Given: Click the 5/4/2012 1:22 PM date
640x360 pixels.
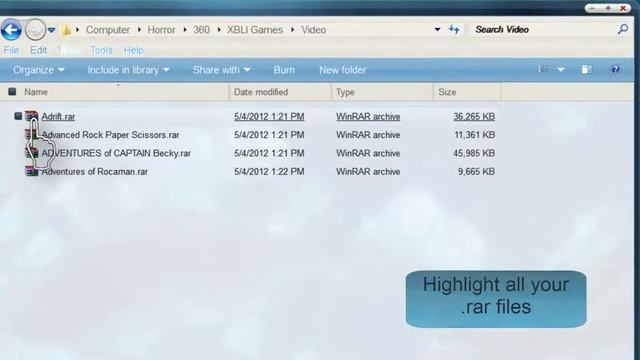Looking at the screenshot, I should pyautogui.click(x=269, y=172).
